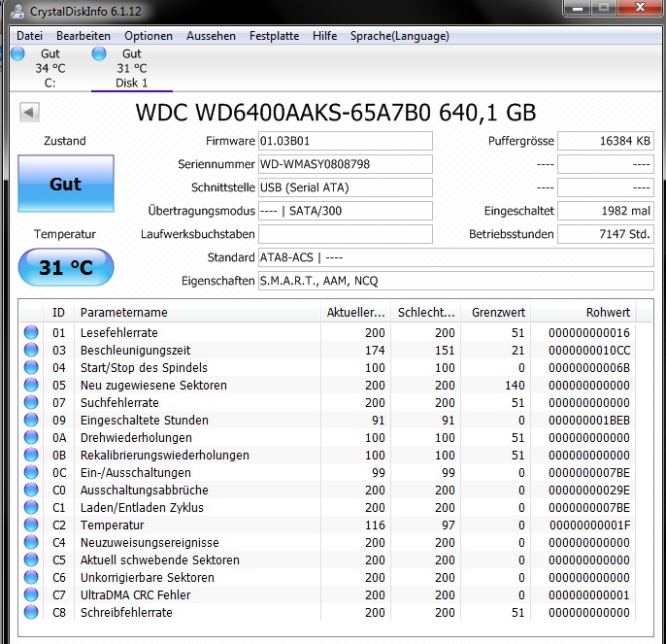Select the UltraDMA CRC Fehler parameter name
The height and width of the screenshot is (644, 666).
tap(136, 594)
